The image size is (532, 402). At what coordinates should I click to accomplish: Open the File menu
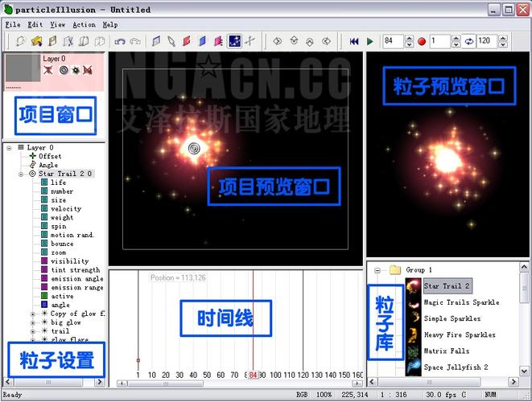click(x=13, y=25)
